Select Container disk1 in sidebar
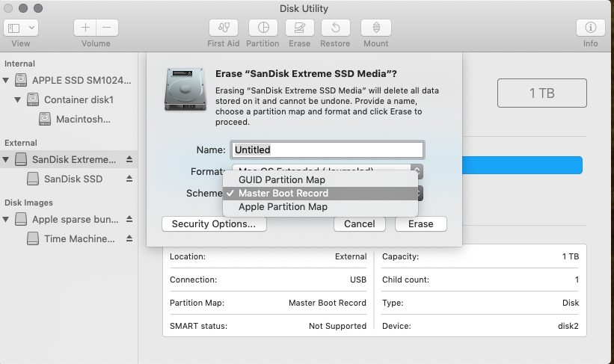614x364 pixels. (x=79, y=100)
